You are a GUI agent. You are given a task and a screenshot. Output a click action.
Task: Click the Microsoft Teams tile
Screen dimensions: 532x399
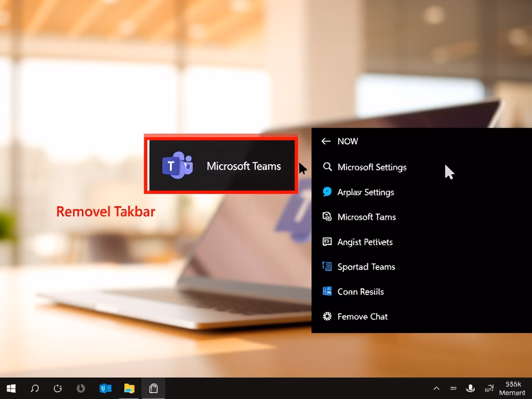221,166
